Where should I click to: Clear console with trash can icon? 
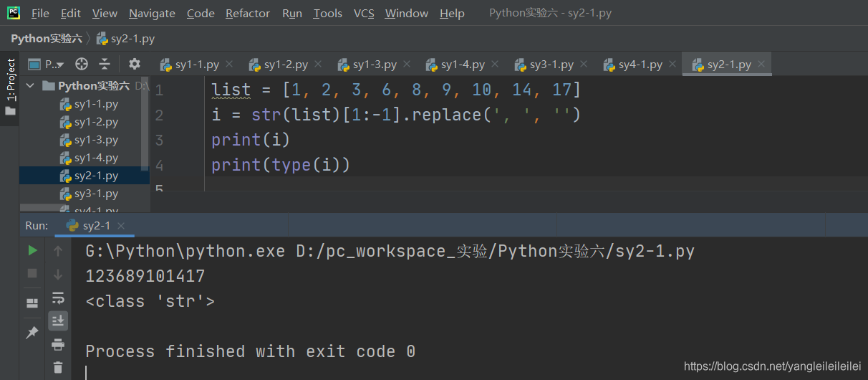(x=58, y=368)
